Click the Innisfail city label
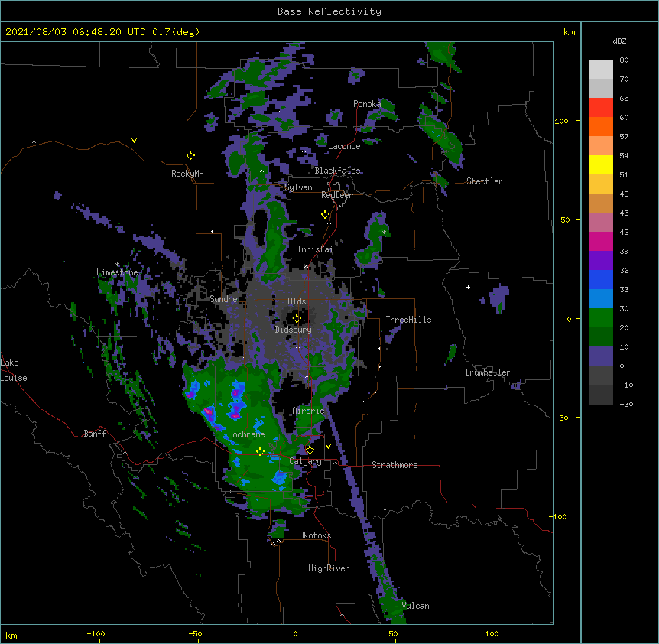659x644 pixels. tap(317, 249)
